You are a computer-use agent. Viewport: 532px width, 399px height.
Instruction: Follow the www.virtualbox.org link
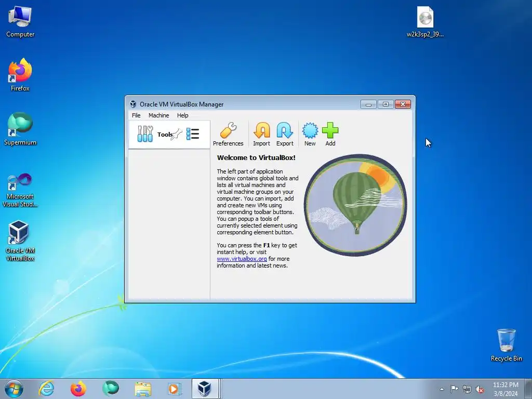(242, 259)
